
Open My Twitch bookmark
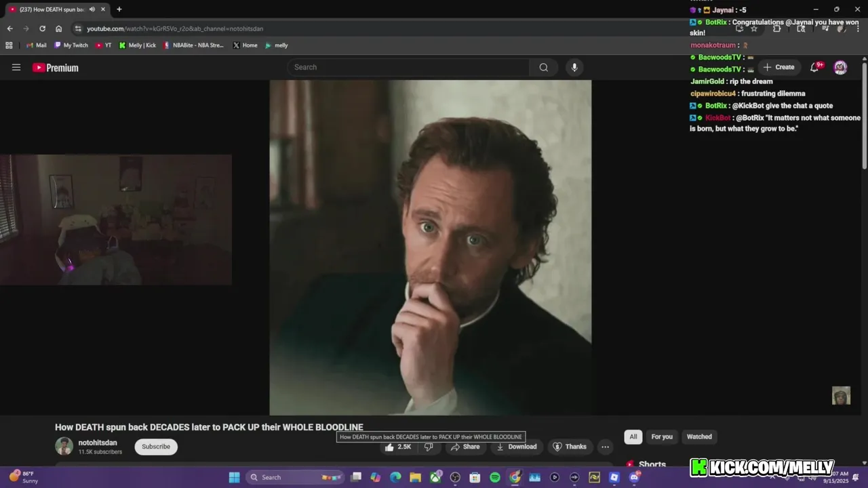coord(71,45)
